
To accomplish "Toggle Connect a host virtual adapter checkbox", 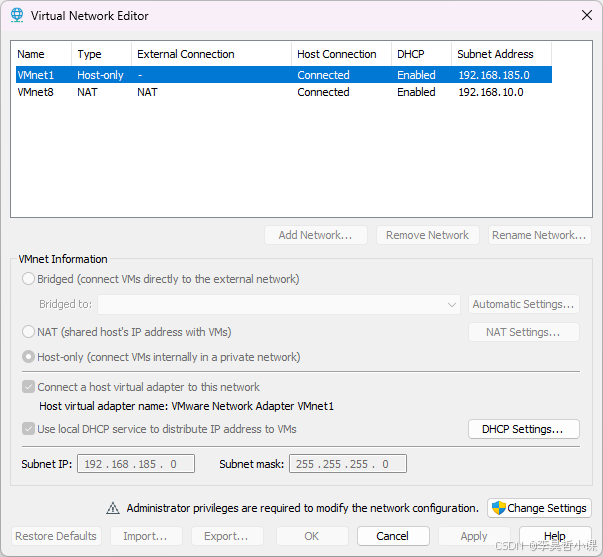I will (28, 387).
